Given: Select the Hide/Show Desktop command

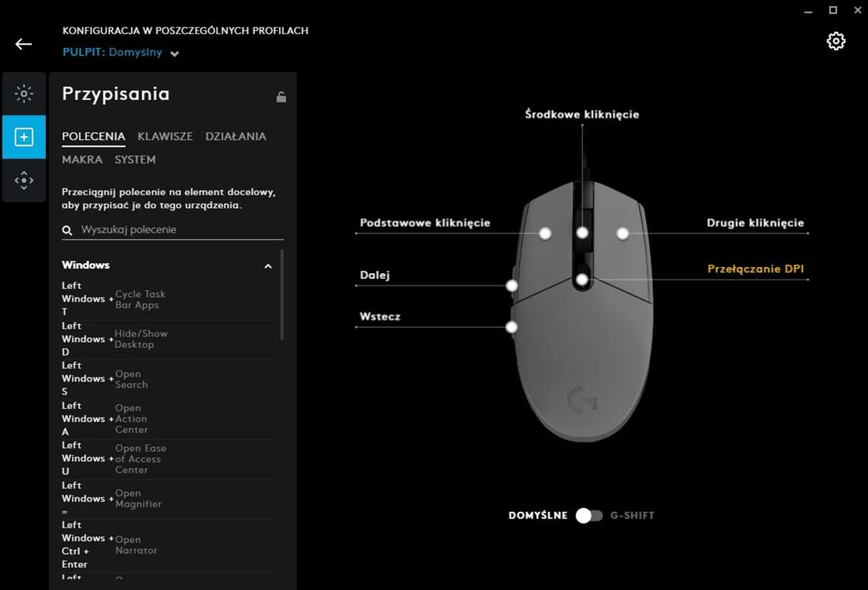Looking at the screenshot, I should click(140, 339).
